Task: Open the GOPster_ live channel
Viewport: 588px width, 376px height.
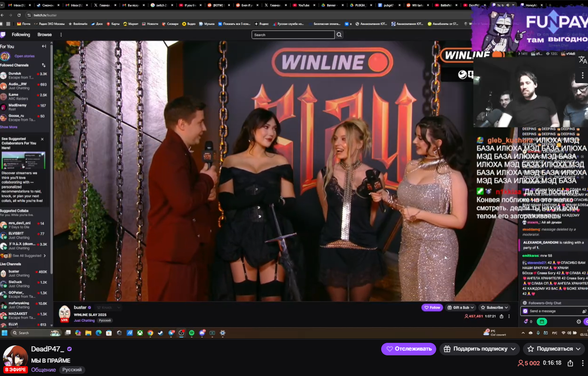Action: pyautogui.click(x=24, y=295)
